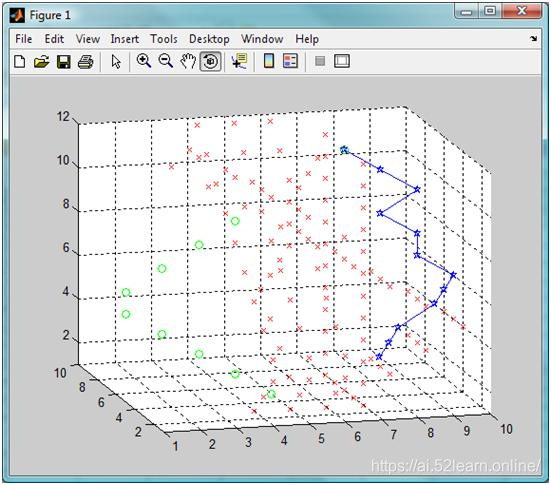
Task: Click the Hide Plot Tools icon
Action: point(320,62)
